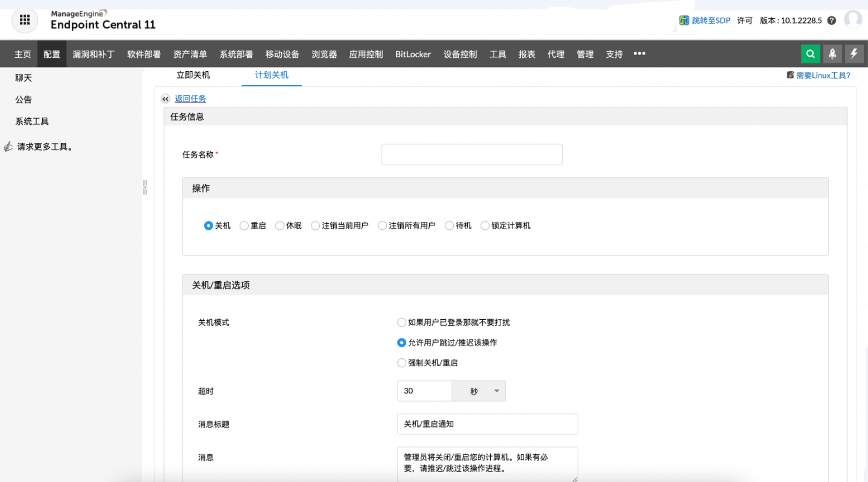This screenshot has height=482, width=868.
Task: Open the apps grid icon top-left
Action: tap(24, 20)
